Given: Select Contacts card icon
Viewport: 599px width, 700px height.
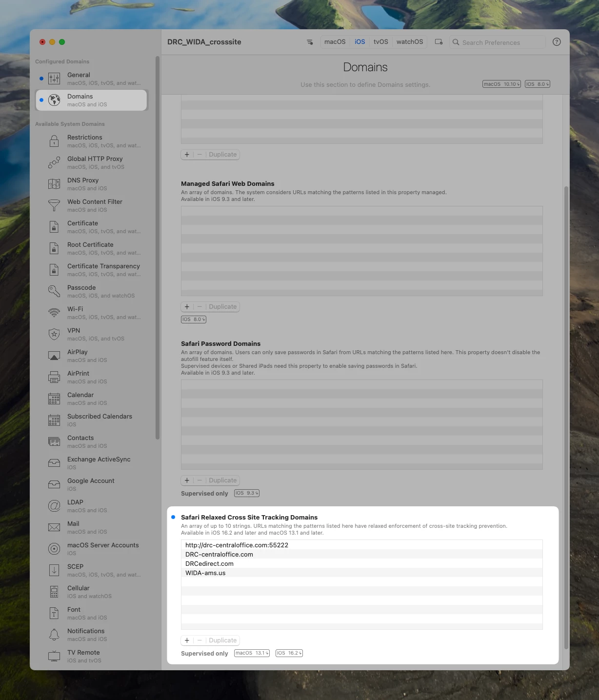Looking at the screenshot, I should tap(54, 441).
